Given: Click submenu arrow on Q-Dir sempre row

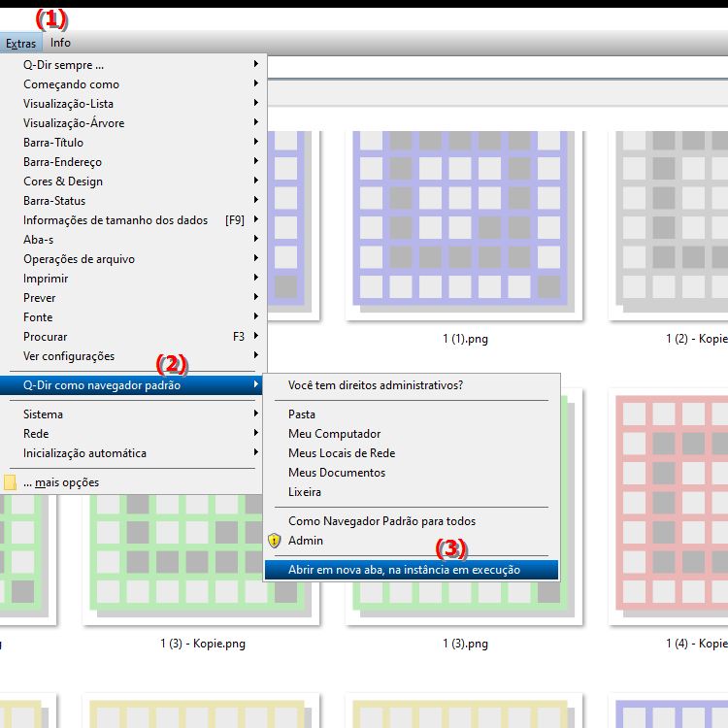Looking at the screenshot, I should pyautogui.click(x=256, y=64).
